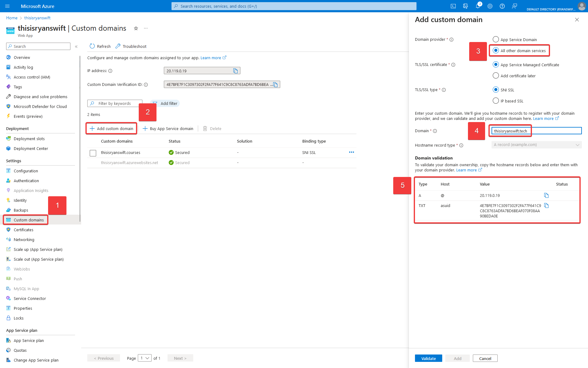This screenshot has width=588, height=368.
Task: Open Configuration settings in sidebar
Action: pyautogui.click(x=26, y=171)
